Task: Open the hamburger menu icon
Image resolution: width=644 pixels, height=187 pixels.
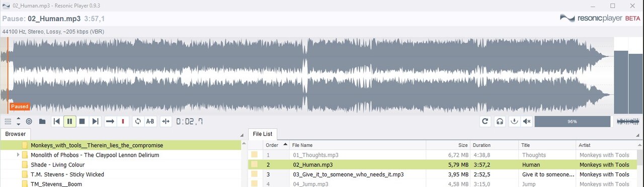Action: pyautogui.click(x=8, y=121)
